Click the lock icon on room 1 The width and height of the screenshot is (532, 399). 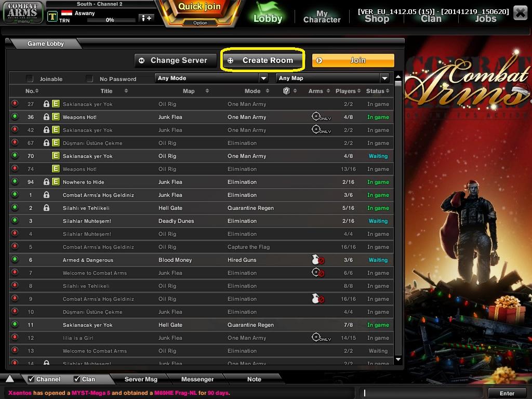pos(46,195)
